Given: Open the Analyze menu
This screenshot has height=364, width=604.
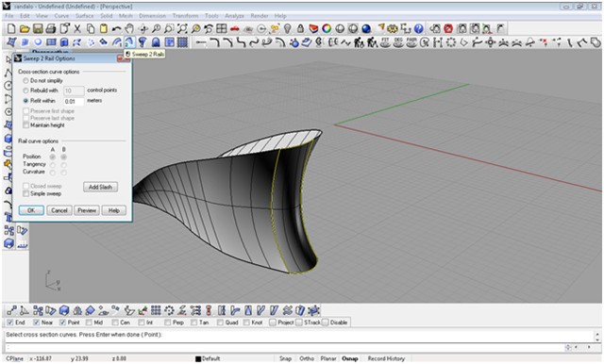Looking at the screenshot, I should click(x=235, y=16).
